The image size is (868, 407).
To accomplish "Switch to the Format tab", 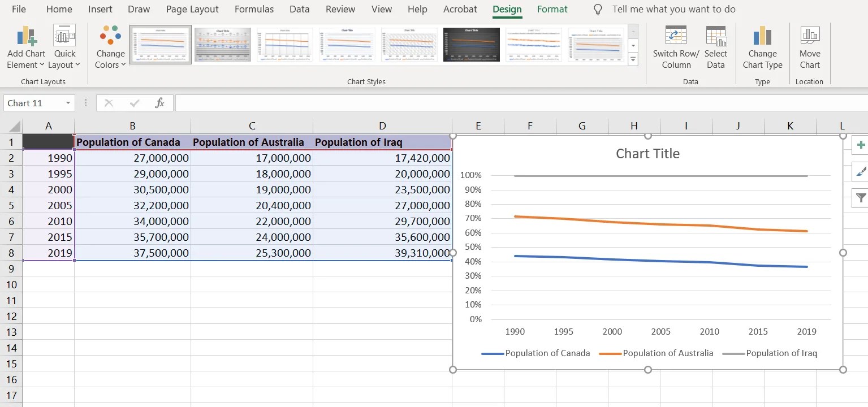I will click(x=552, y=9).
